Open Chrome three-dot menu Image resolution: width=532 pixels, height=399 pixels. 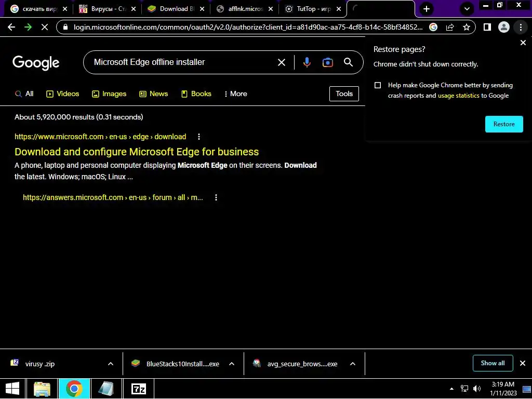(x=521, y=27)
